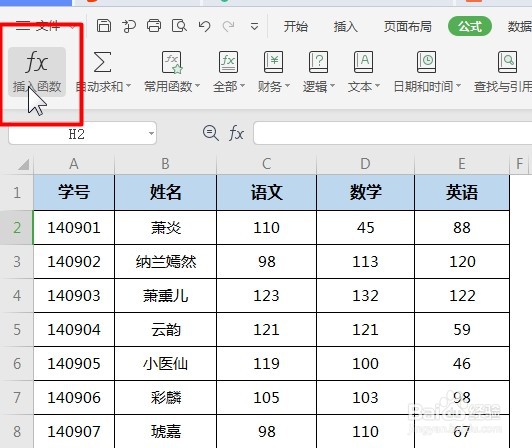This screenshot has width=532, height=448.
Task: Switch to the Insert (插入) tab
Action: click(345, 26)
